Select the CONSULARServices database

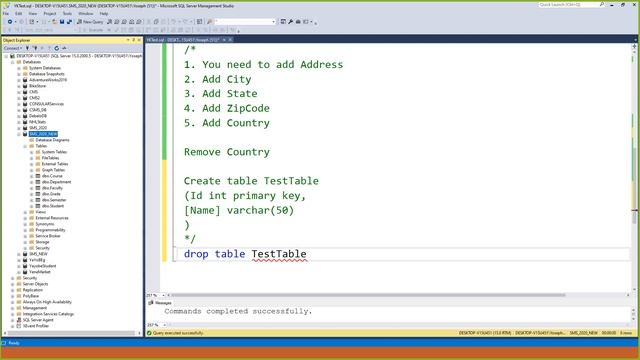pos(46,104)
